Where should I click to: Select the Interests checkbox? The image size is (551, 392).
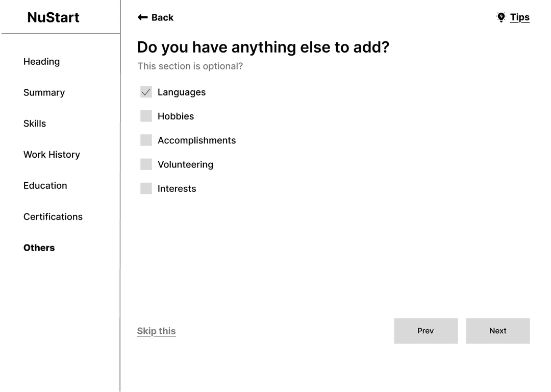click(x=146, y=188)
